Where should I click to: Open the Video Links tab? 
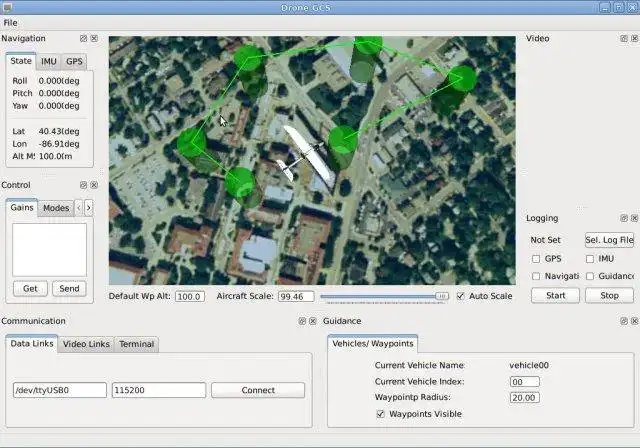[86, 344]
